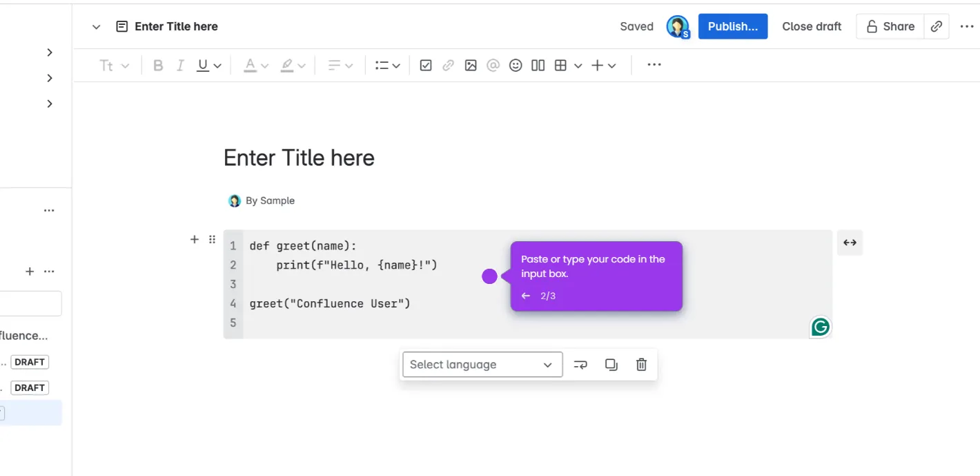Click the Grammarly icon in the code block
Screen dimensions: 980x476
point(820,327)
